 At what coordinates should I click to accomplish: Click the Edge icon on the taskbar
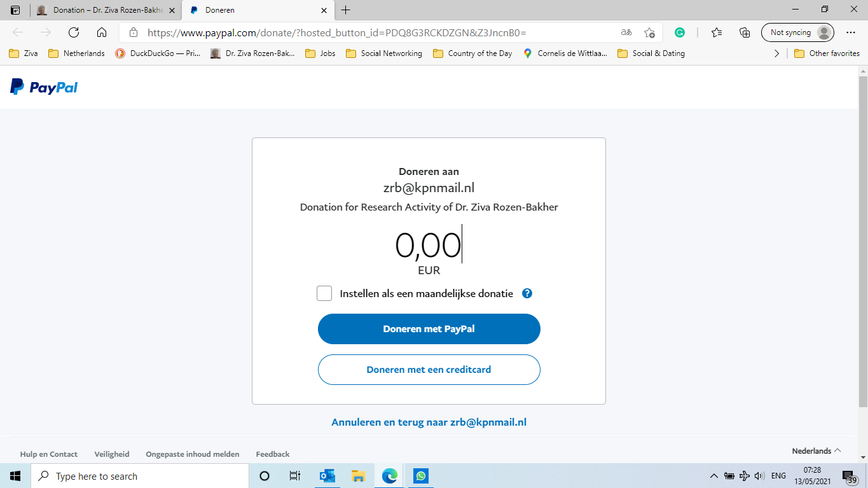[x=390, y=476]
